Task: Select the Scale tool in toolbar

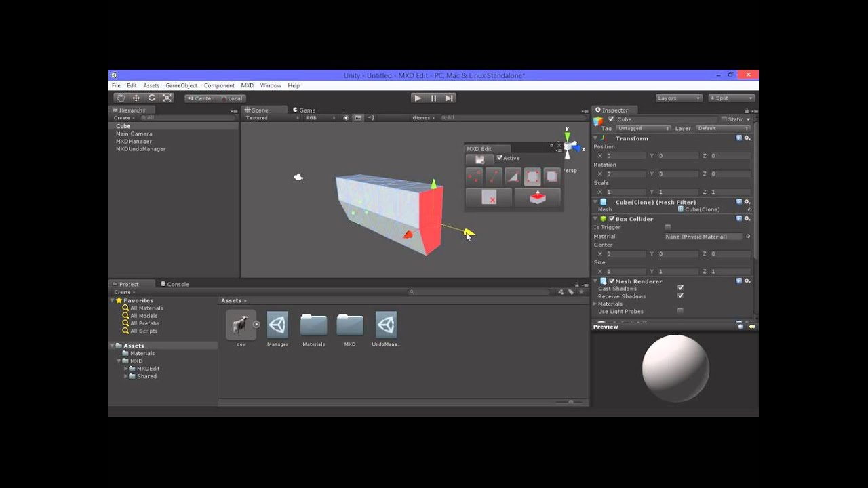Action: pos(167,98)
